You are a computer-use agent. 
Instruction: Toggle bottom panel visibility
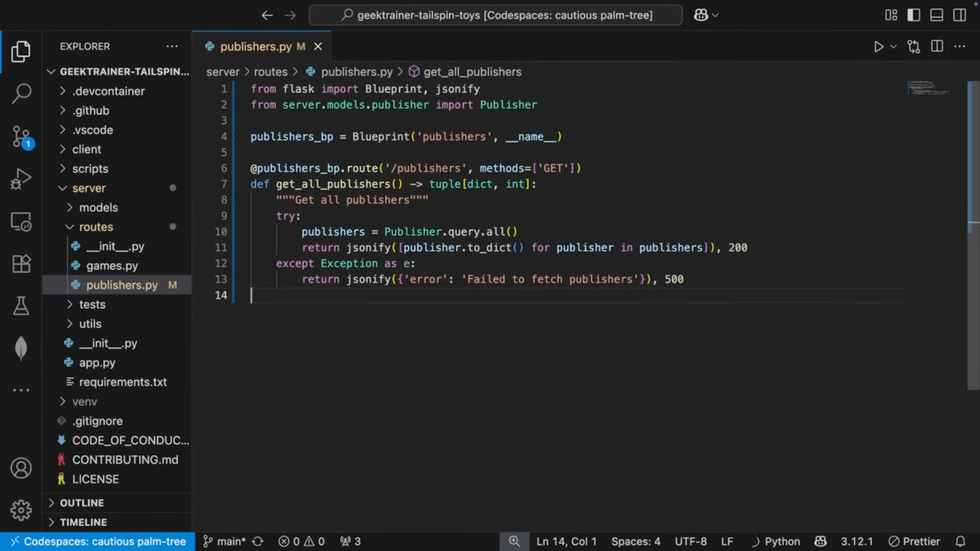937,15
